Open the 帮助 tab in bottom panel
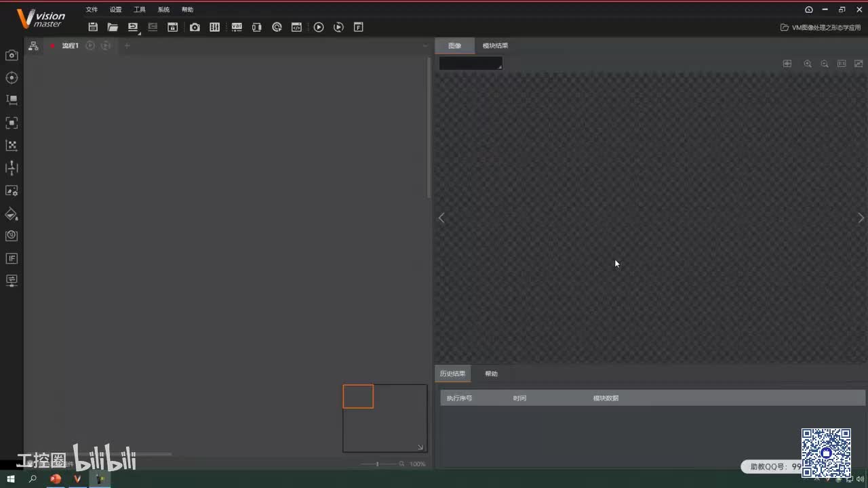Viewport: 868px width, 488px height. (x=491, y=373)
